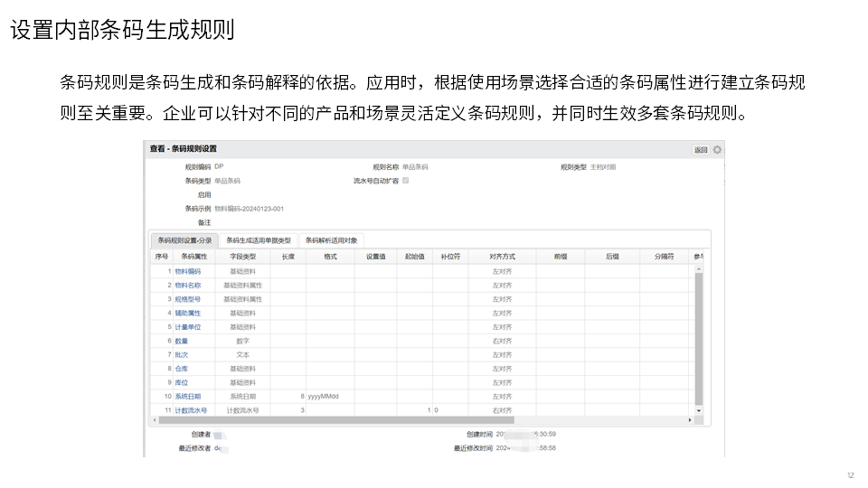Click the horizontal scrollbar left arrow
This screenshot has height=488, width=868.
click(155, 420)
